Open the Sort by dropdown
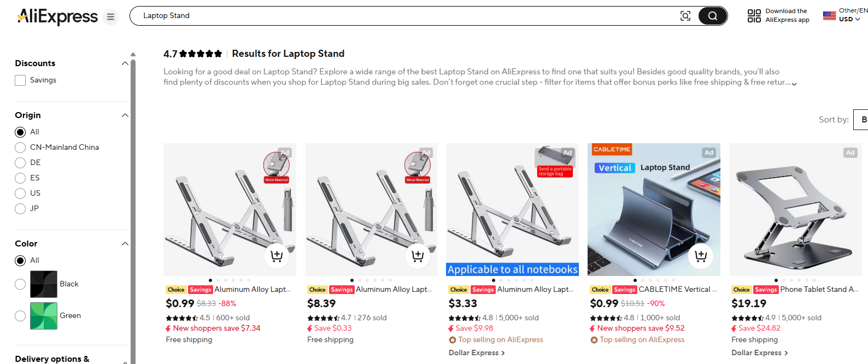This screenshot has height=364, width=868. (x=860, y=119)
